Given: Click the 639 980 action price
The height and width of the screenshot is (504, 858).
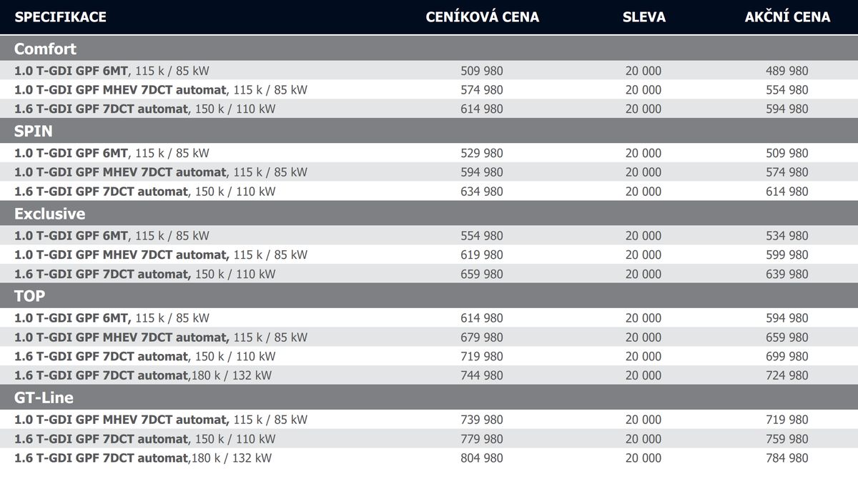Looking at the screenshot, I should [x=787, y=274].
